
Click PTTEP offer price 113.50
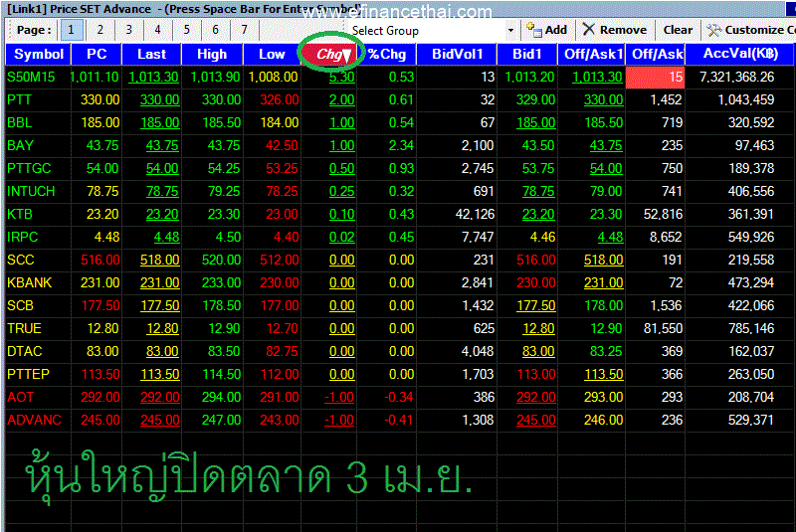click(603, 374)
